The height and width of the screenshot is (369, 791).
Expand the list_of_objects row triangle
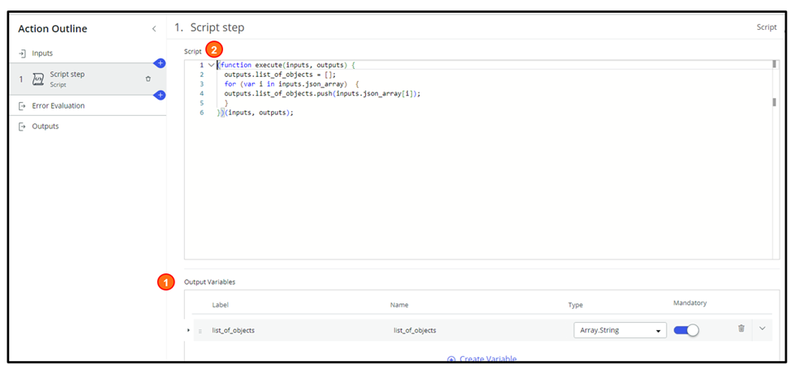(188, 330)
